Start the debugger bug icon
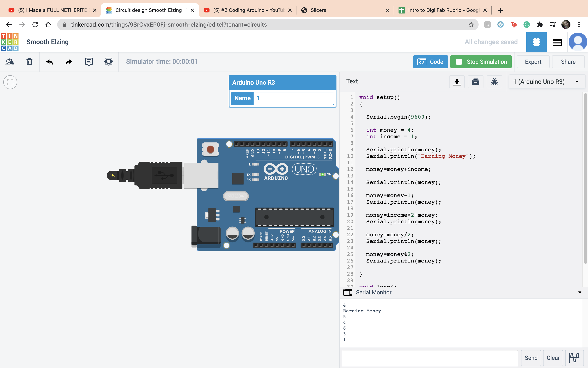 pyautogui.click(x=494, y=82)
